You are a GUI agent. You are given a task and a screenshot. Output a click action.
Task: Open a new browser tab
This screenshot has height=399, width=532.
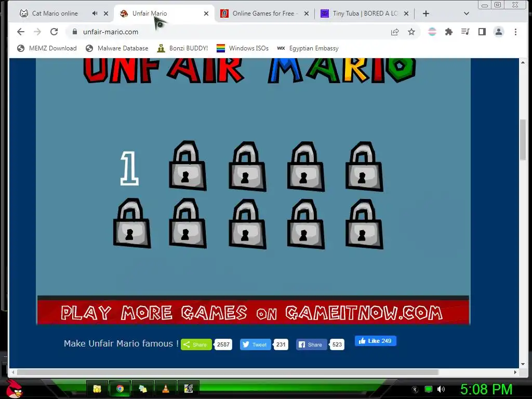click(x=426, y=14)
